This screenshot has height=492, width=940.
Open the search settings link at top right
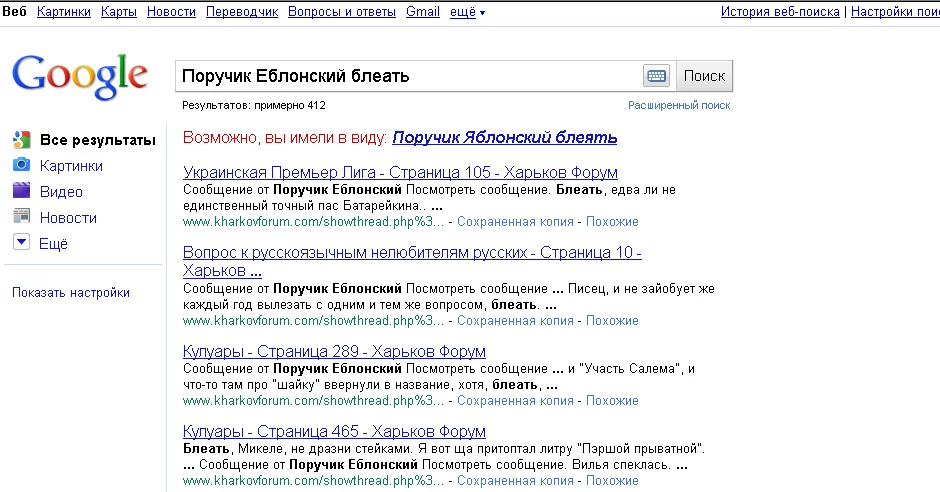coord(895,11)
